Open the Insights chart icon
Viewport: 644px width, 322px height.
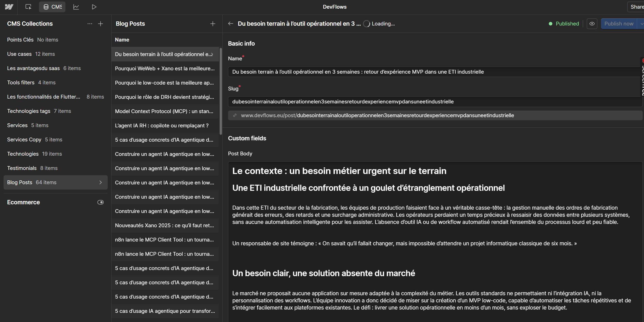(76, 7)
